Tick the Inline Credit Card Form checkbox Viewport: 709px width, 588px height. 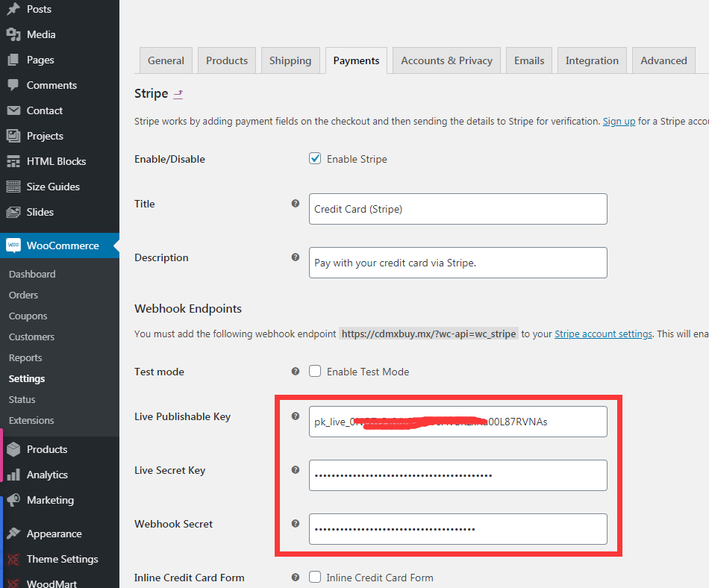315,577
